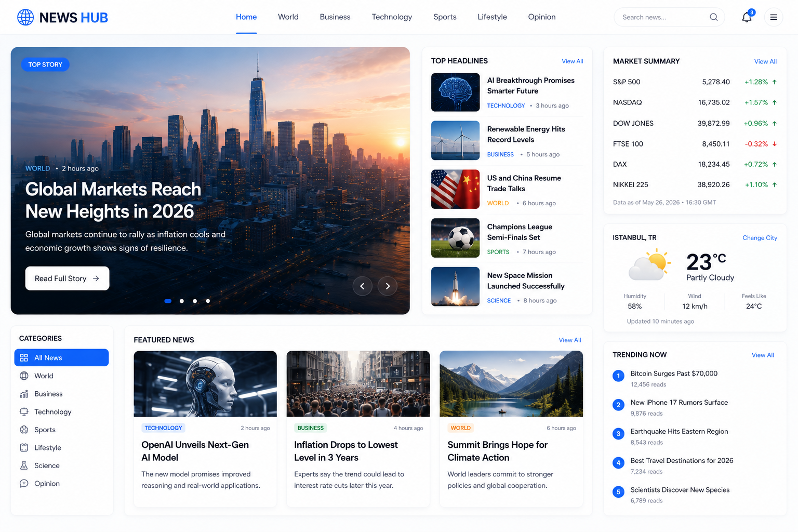Click the Sports category ball icon

click(x=24, y=430)
